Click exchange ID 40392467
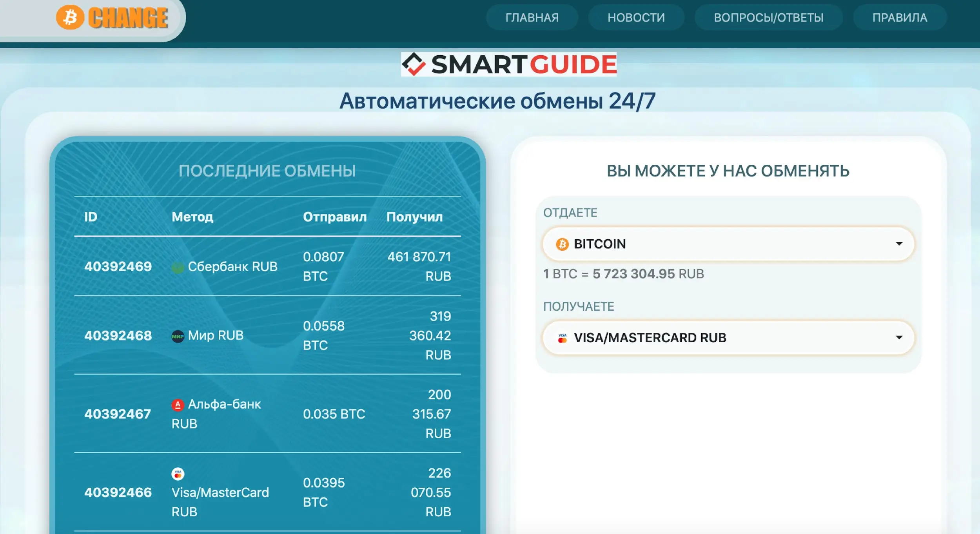This screenshot has height=534, width=980. [118, 414]
